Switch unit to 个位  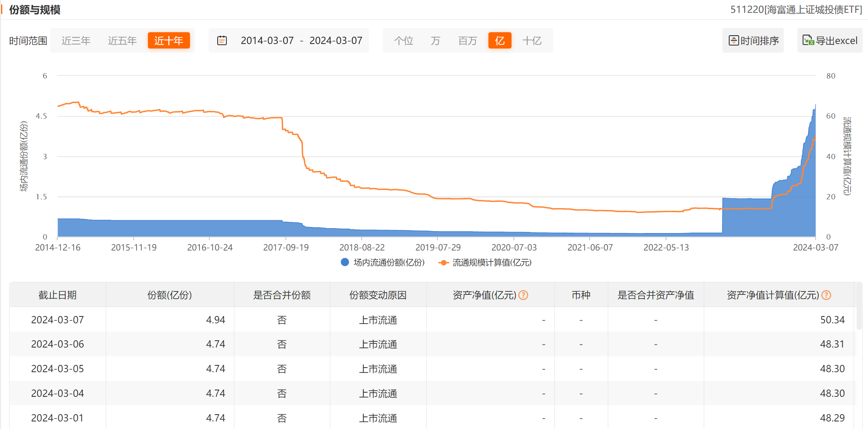[x=403, y=41]
